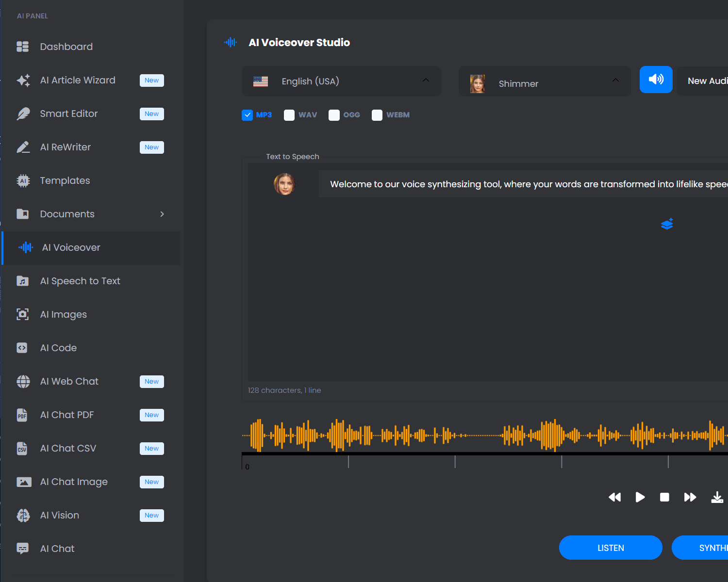The width and height of the screenshot is (728, 582).
Task: Open the English (USA) language dropdown
Action: pyautogui.click(x=342, y=81)
